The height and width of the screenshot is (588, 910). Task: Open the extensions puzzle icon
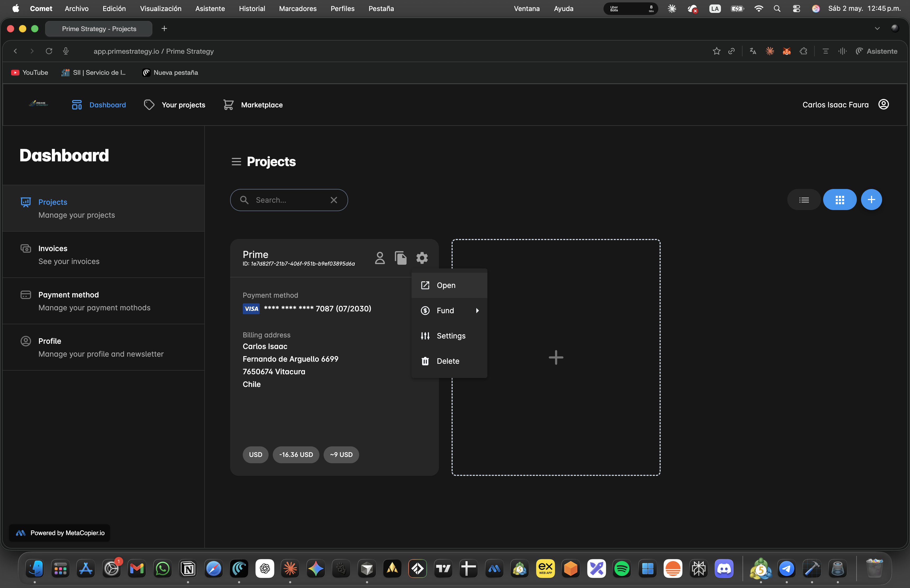[x=803, y=51]
